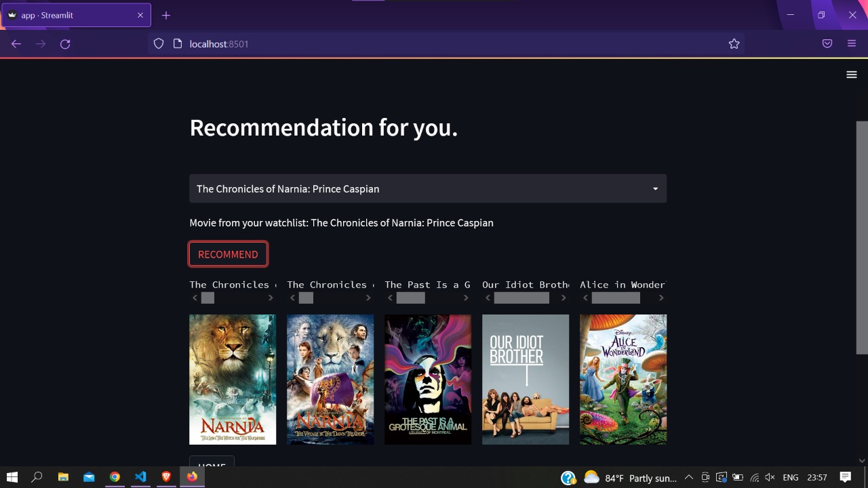Viewport: 868px width, 488px height.
Task: Click left scroll arrow under first movie title
Action: (195, 298)
